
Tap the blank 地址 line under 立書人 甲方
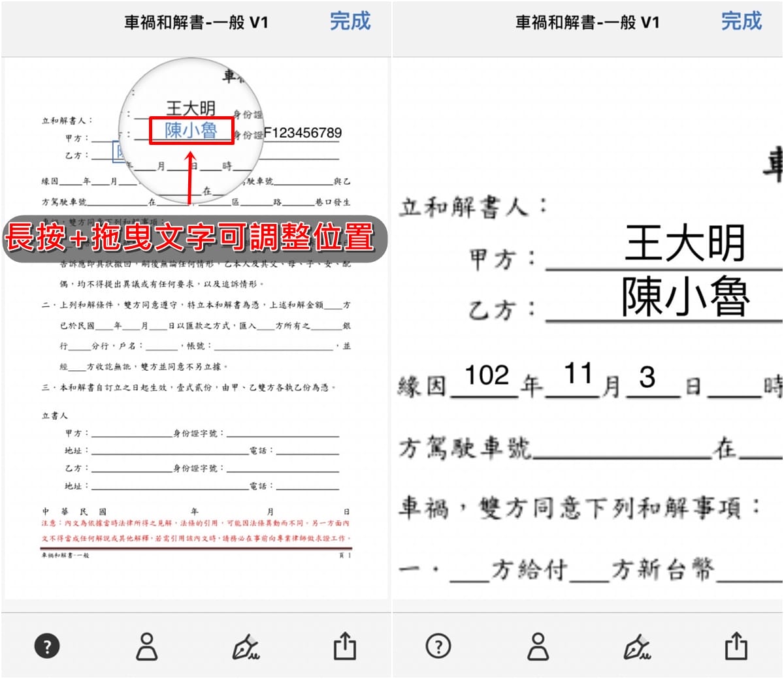(x=169, y=450)
